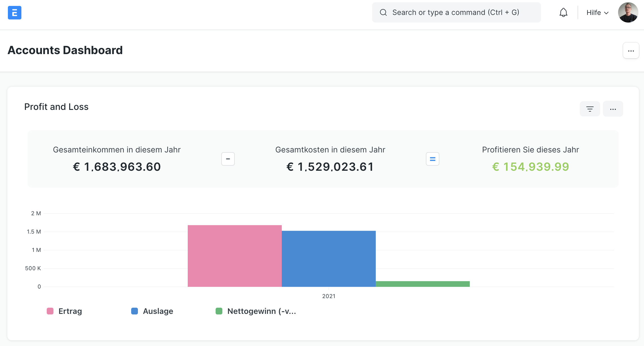The width and height of the screenshot is (644, 346).
Task: Click the green Nettogewinn bar
Action: click(x=422, y=284)
